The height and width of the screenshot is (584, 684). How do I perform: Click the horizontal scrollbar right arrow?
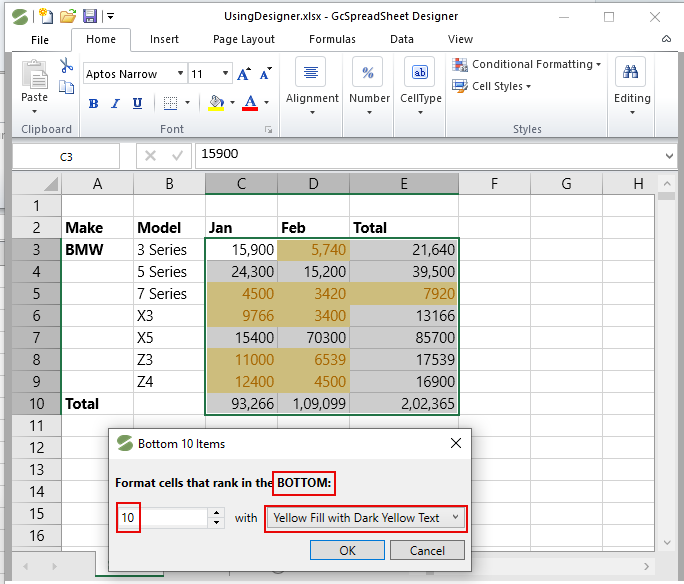(x=646, y=566)
